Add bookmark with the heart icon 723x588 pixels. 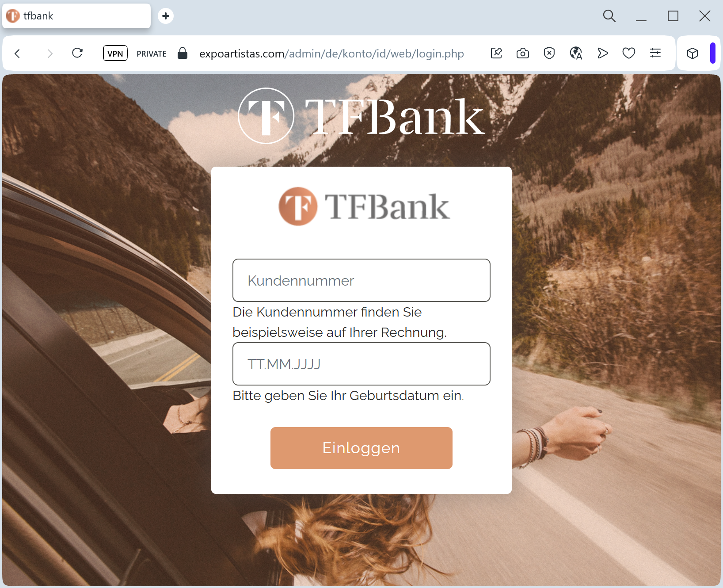629,53
